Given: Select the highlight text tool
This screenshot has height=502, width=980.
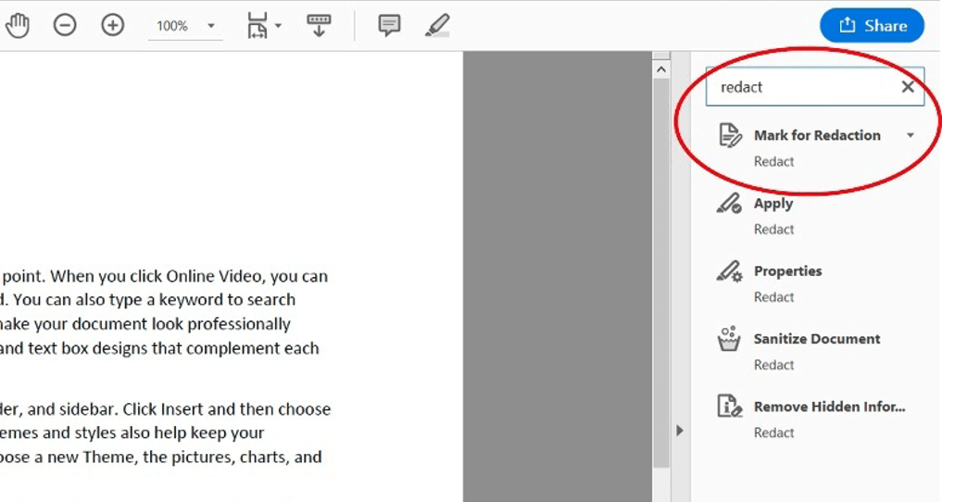Looking at the screenshot, I should tap(437, 25).
